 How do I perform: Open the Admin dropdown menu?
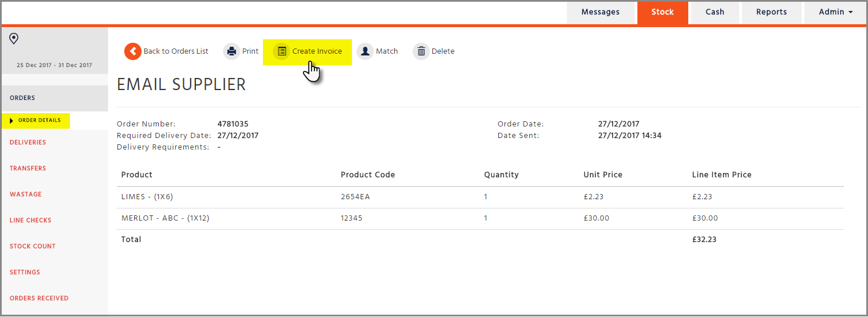point(836,12)
